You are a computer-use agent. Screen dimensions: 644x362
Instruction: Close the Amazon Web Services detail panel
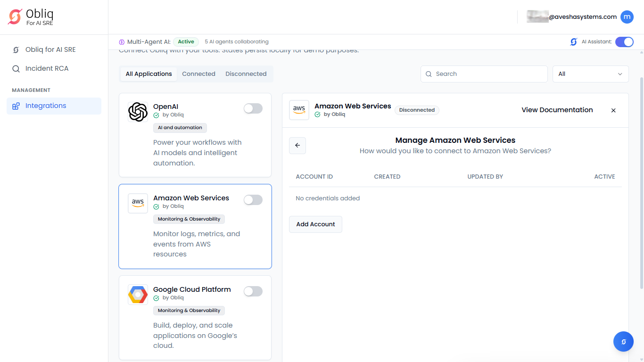tap(613, 110)
